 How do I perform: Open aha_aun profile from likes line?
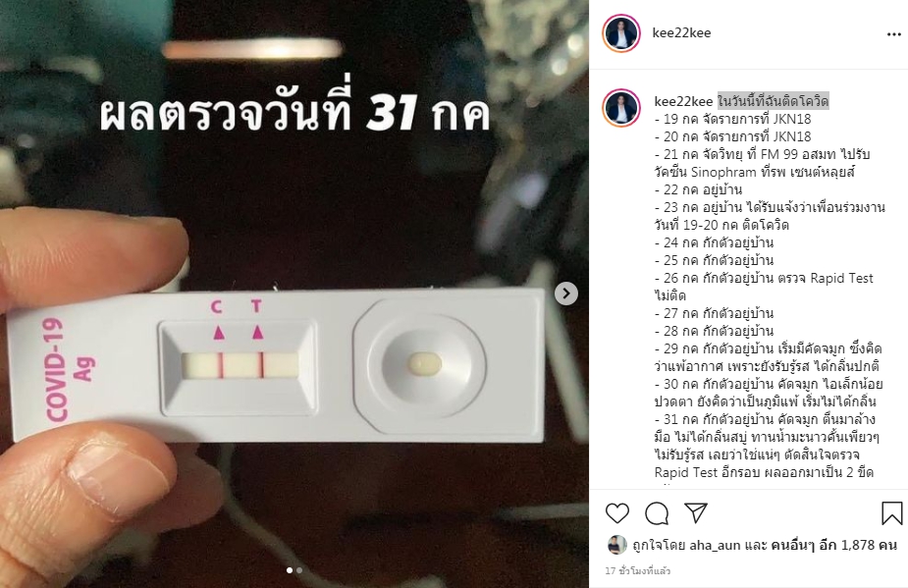coord(715,545)
